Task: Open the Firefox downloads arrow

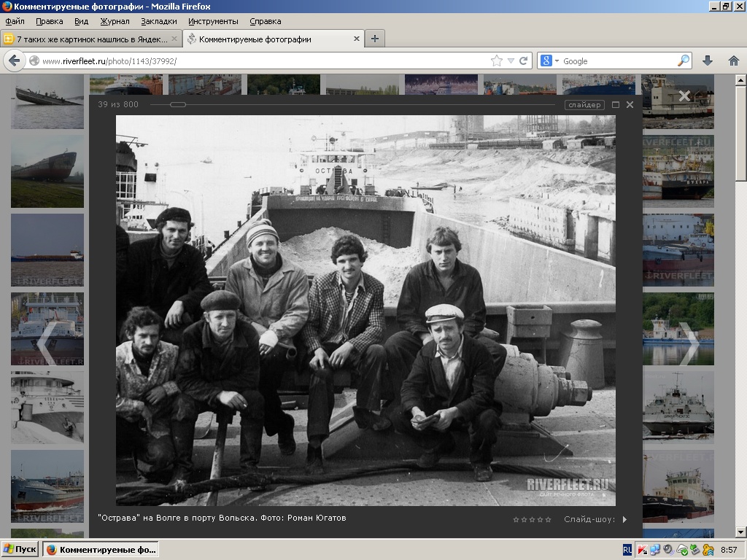Action: coord(707,61)
